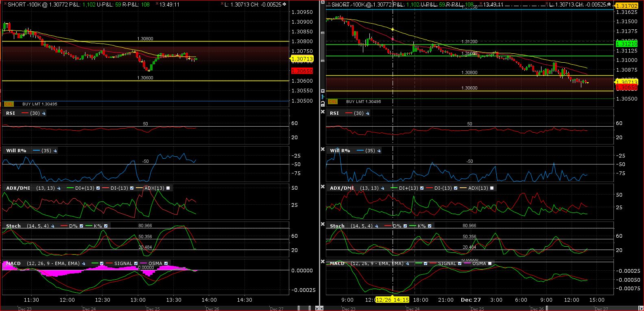Close the Will R% panel in right chart
Viewport: 644px width, 311px height.
[x=323, y=149]
